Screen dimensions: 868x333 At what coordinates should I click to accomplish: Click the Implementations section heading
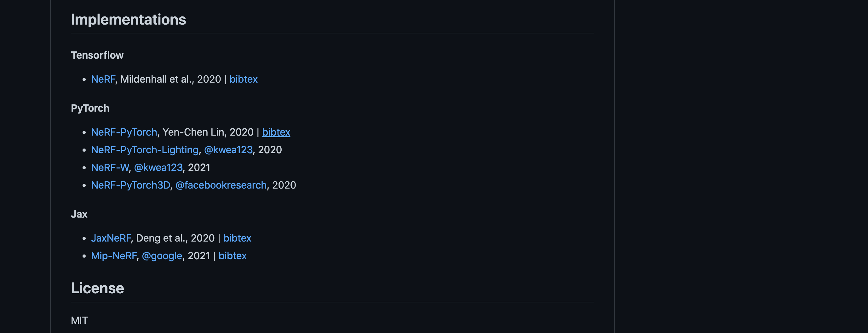coord(128,20)
